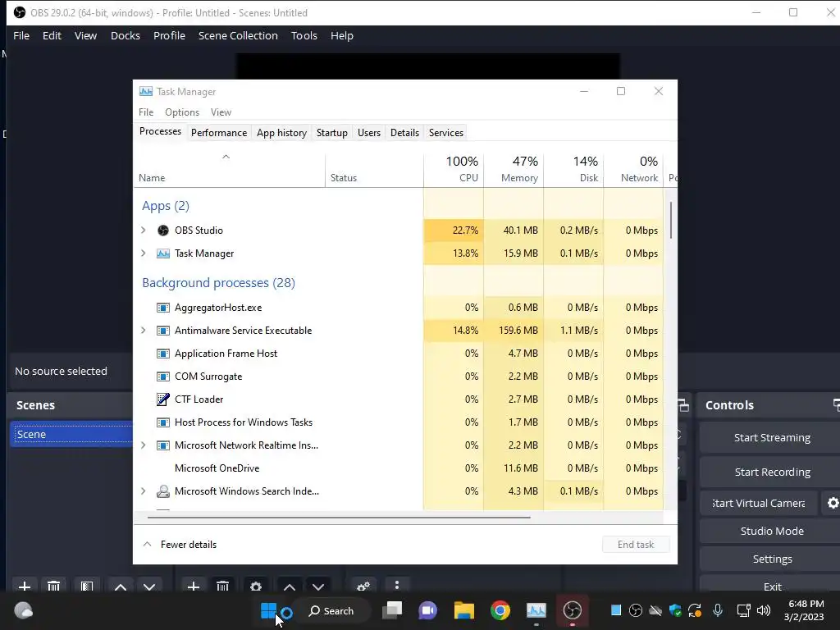Click the OBS Studio taskbar icon

572,610
